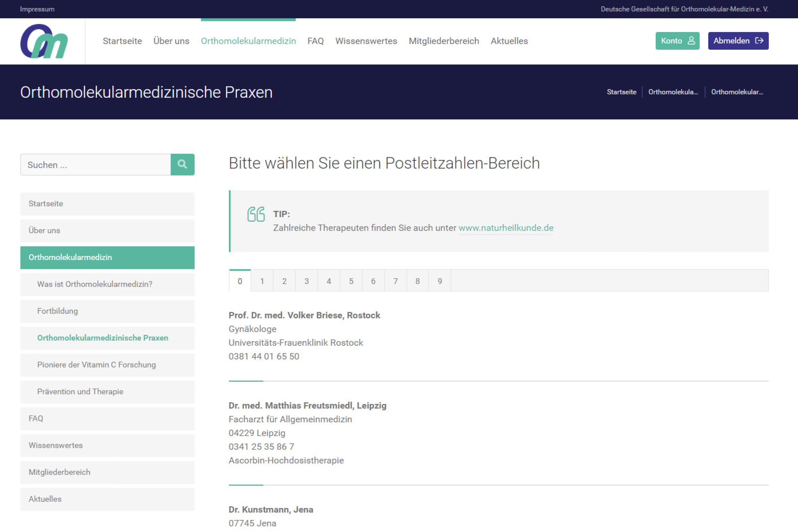Open Pioniere der Vitamin C Forschung

click(x=96, y=364)
